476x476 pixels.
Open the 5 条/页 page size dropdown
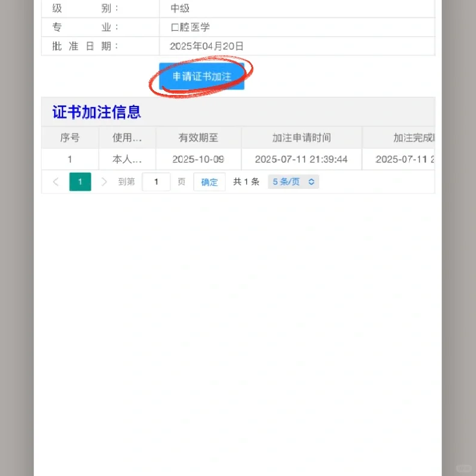[x=293, y=182]
